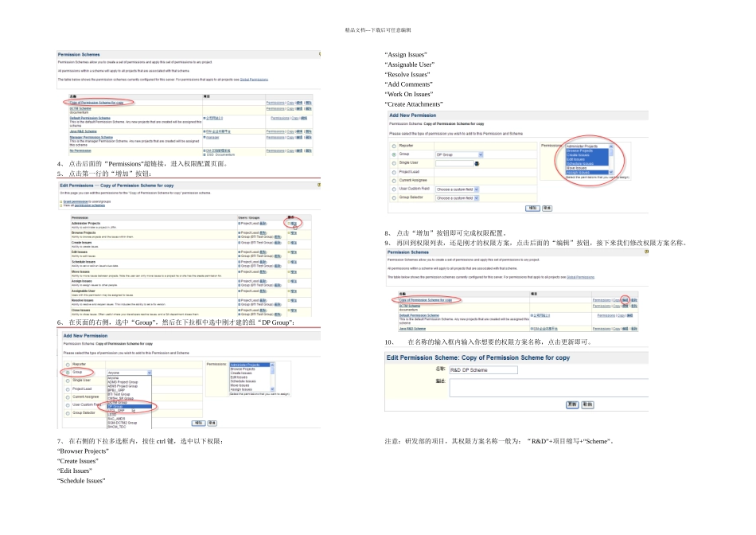756x535 pixels.
Task: Select Browse Projects in list below step 6
Action: pos(250,369)
